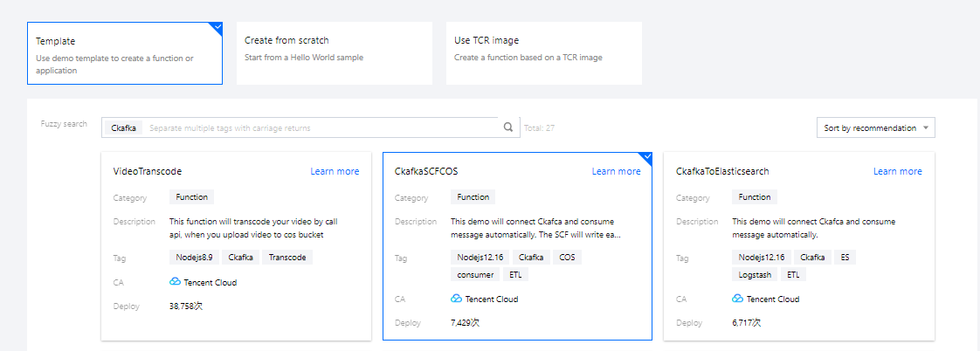Select the VideoTranscode template card title
This screenshot has width=980, height=351.
coord(148,171)
